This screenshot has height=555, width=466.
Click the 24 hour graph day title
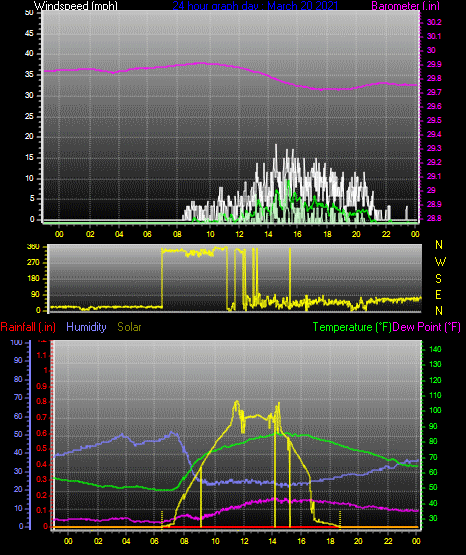(255, 6)
